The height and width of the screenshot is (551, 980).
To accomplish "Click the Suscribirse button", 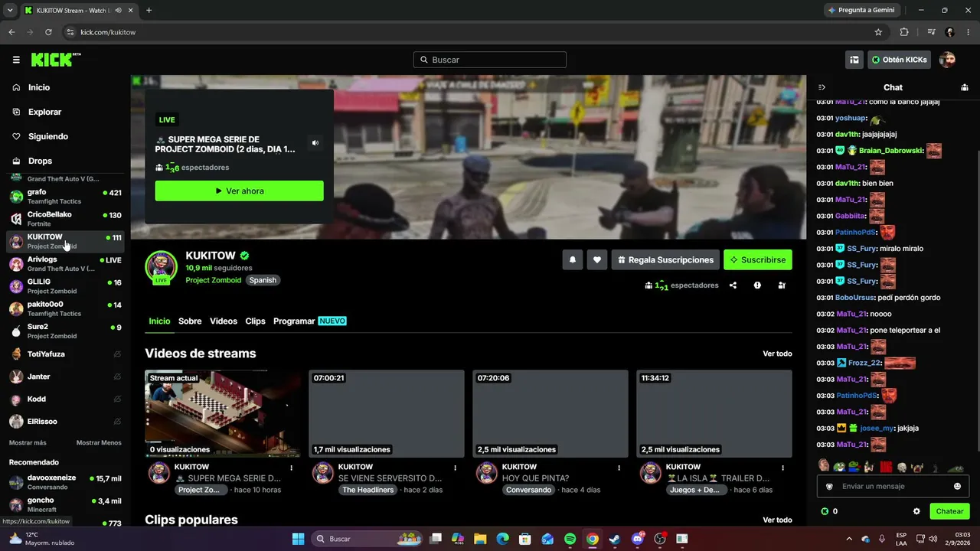I will (758, 260).
